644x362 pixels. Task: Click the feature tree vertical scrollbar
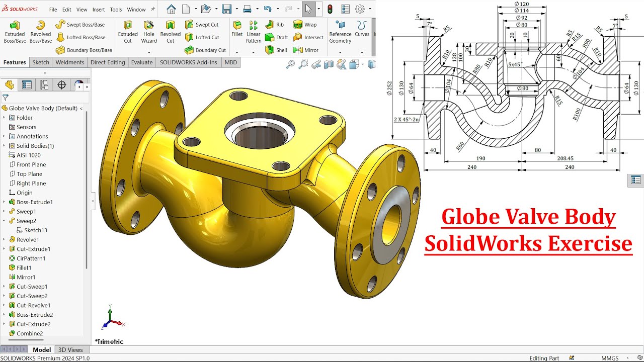coord(86,190)
